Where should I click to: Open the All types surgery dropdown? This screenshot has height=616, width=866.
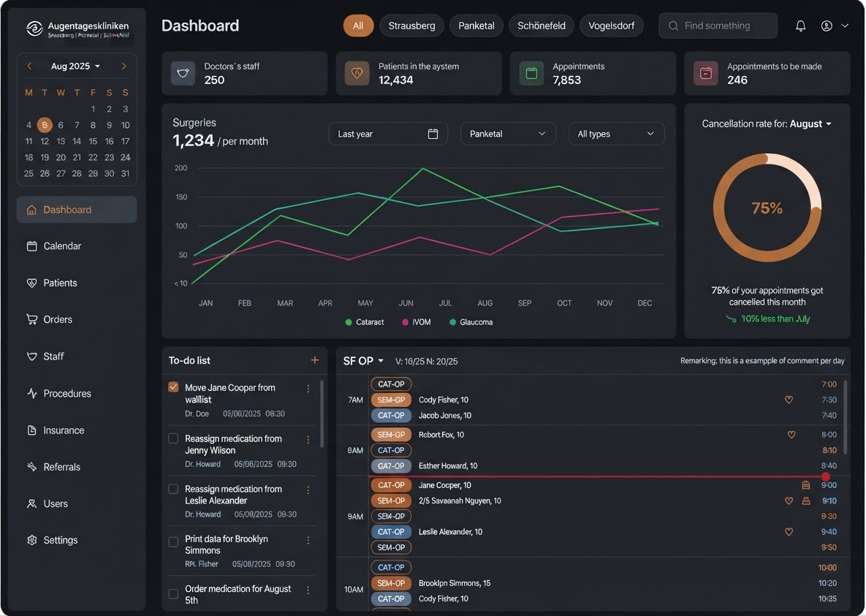[616, 134]
